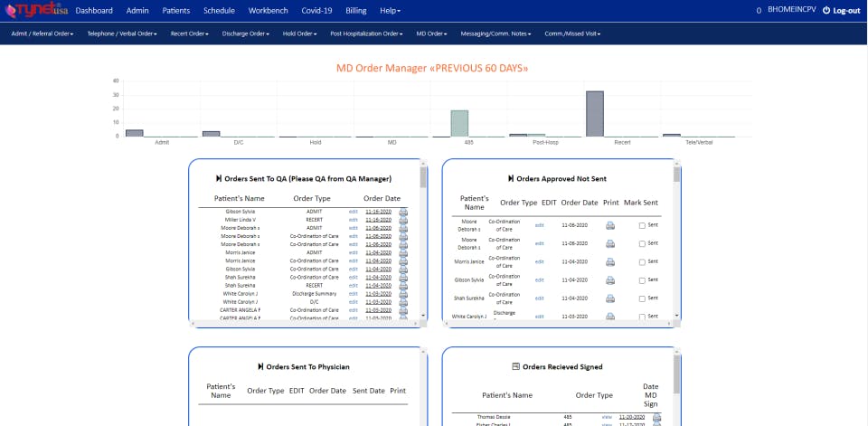
Task: Click the Orders Recieved Signed vertical scrollbar
Action: coord(676,388)
